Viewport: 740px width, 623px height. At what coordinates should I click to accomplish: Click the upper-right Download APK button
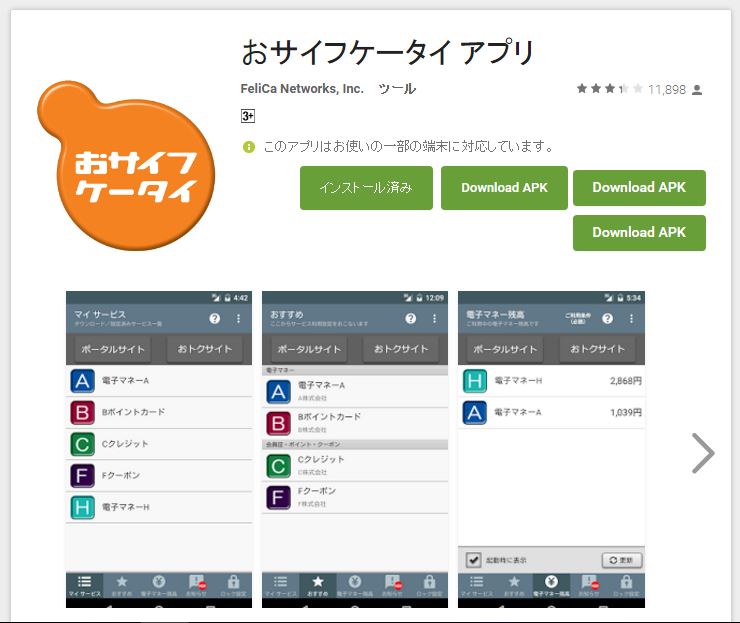pyautogui.click(x=639, y=187)
